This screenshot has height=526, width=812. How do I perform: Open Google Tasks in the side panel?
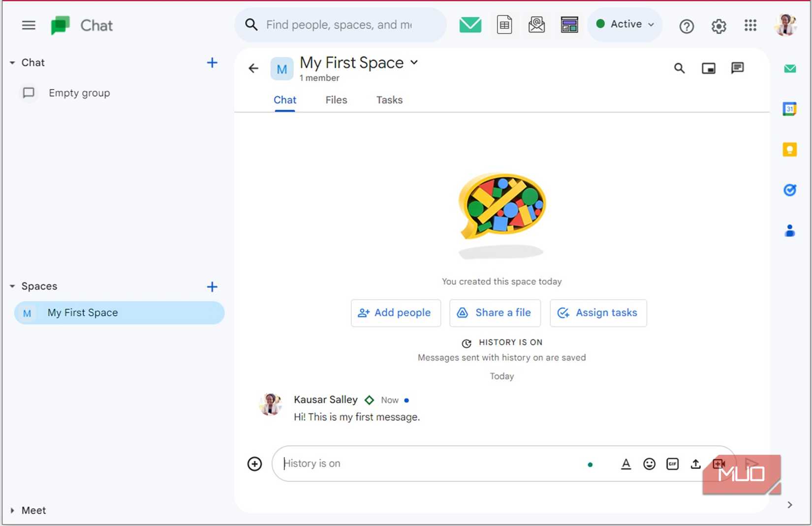coord(789,190)
